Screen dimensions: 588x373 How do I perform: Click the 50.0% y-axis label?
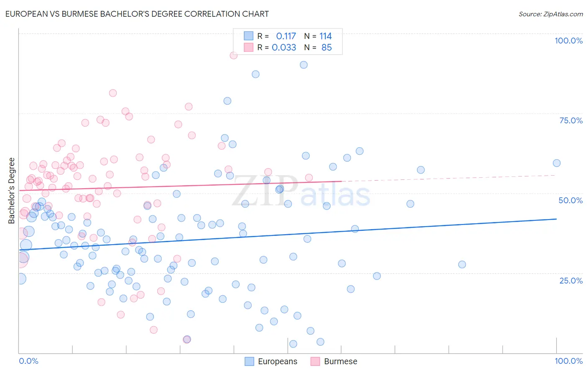[x=570, y=200]
